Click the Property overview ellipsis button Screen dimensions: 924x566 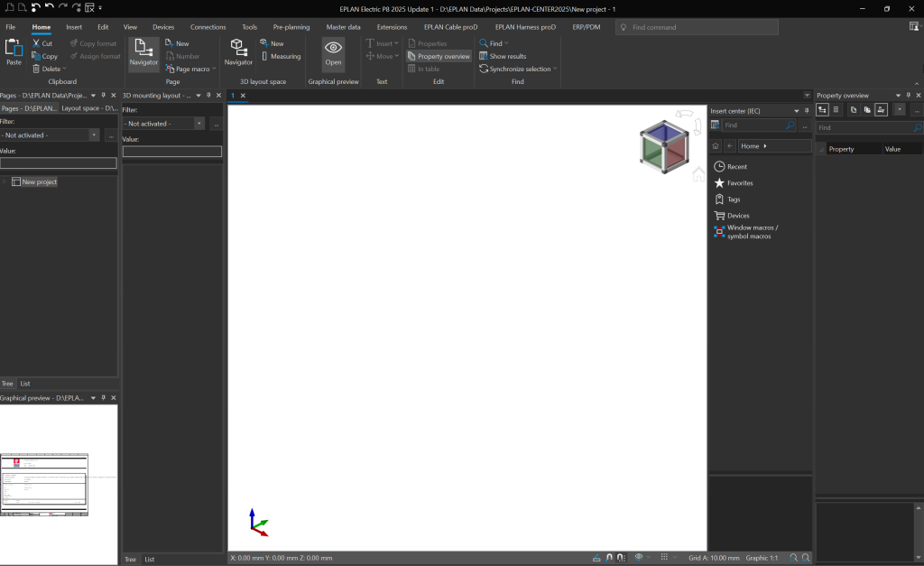pos(917,109)
